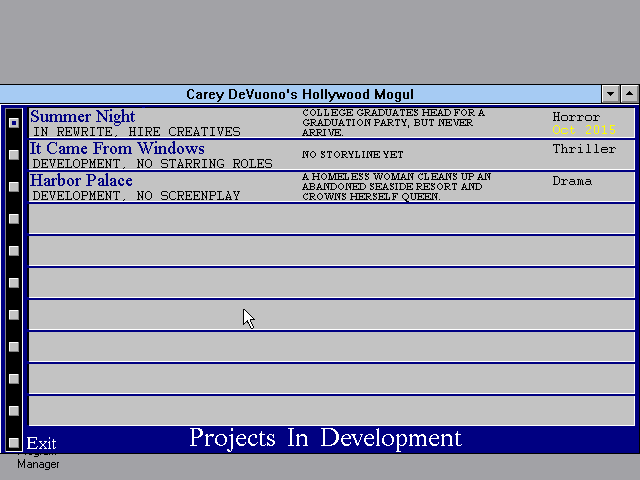Click the square button for the fourth empty row
The height and width of the screenshot is (480, 640).
14,315
